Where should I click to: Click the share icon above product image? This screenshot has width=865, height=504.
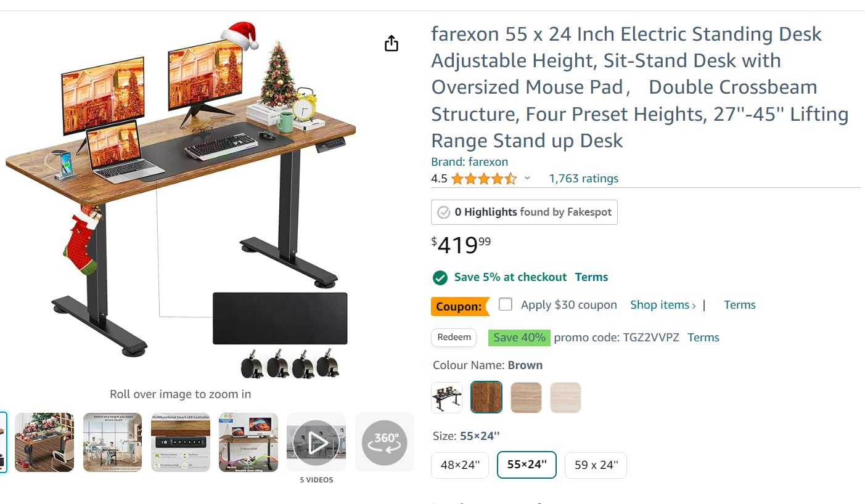click(392, 44)
